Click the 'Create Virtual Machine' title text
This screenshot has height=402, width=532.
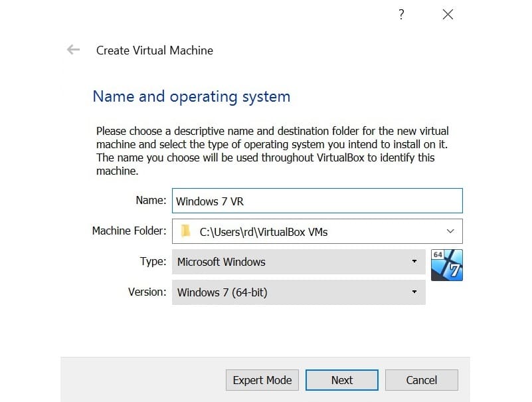[x=155, y=50]
